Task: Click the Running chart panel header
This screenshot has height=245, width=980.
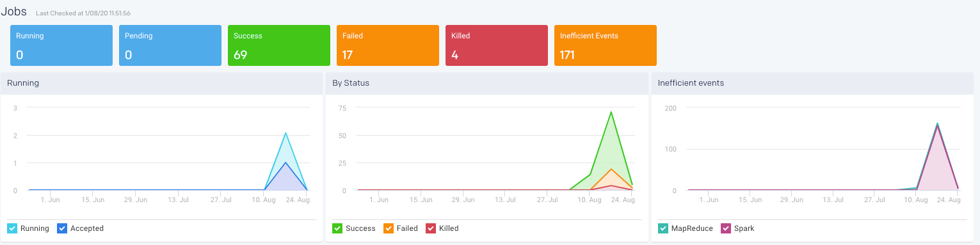Action: [161, 83]
